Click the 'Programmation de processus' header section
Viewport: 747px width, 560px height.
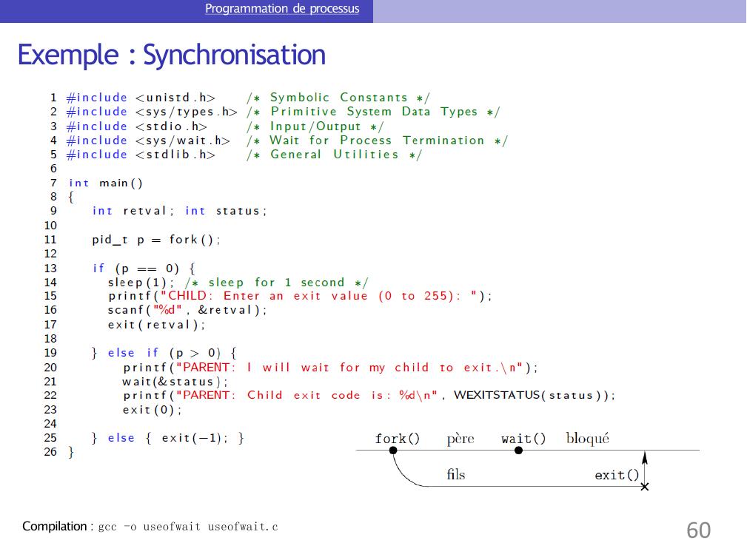coord(281,9)
